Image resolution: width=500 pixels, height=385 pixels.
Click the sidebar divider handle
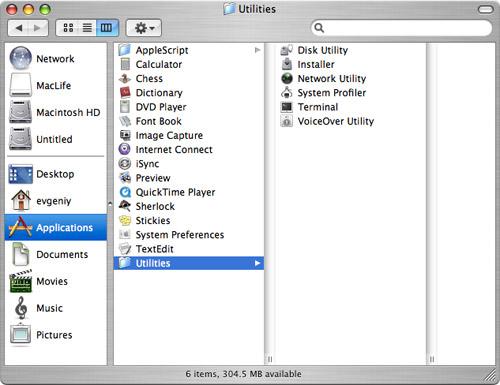(x=110, y=203)
